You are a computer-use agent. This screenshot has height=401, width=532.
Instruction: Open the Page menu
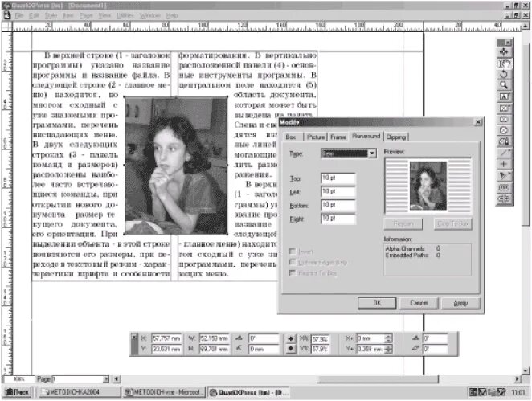coord(86,15)
